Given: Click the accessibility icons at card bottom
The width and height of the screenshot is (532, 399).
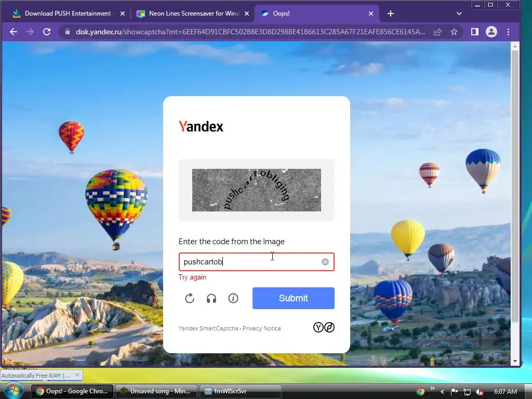Looking at the screenshot, I should tap(324, 327).
